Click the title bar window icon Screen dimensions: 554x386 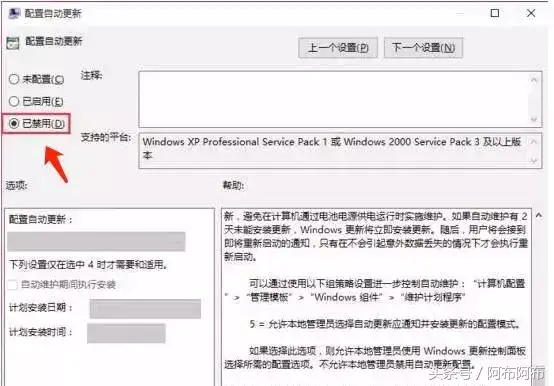point(14,13)
